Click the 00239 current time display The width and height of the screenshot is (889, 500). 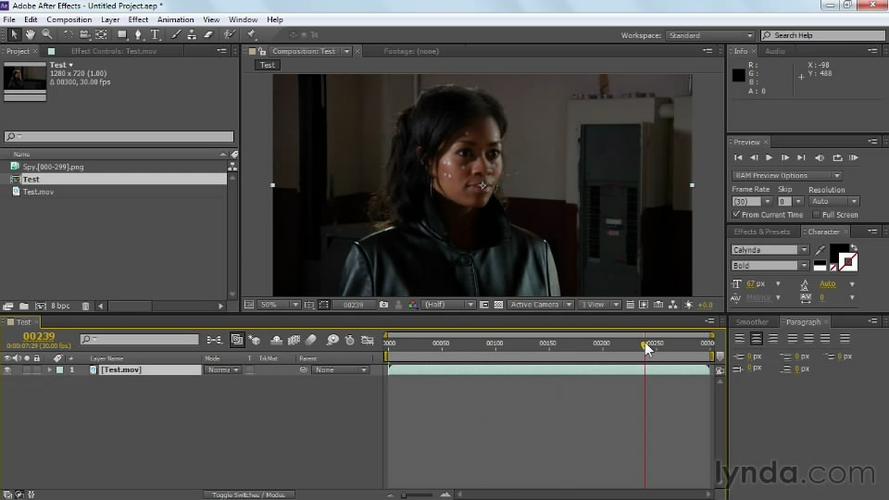tap(39, 336)
